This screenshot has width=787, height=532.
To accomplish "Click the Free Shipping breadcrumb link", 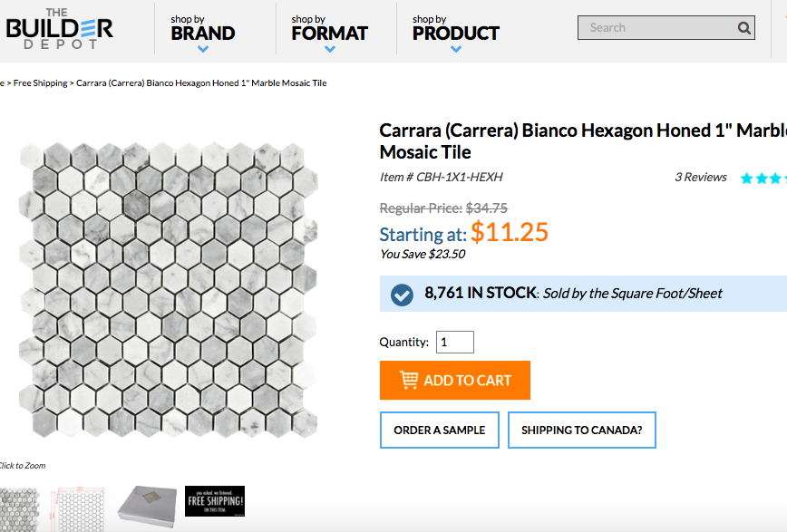I will [41, 83].
